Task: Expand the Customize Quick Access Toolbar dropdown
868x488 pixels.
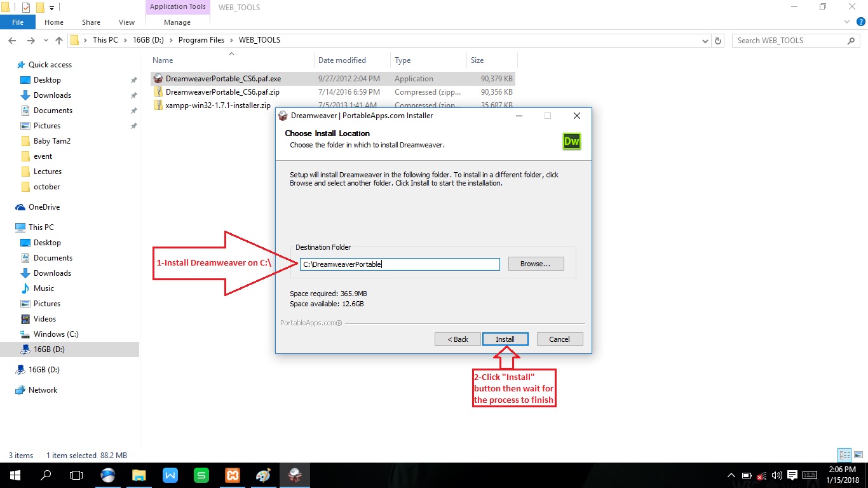Action: click(52, 8)
